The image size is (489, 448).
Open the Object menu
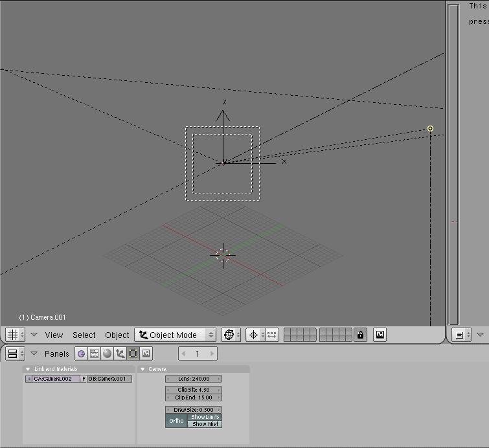pyautogui.click(x=117, y=335)
